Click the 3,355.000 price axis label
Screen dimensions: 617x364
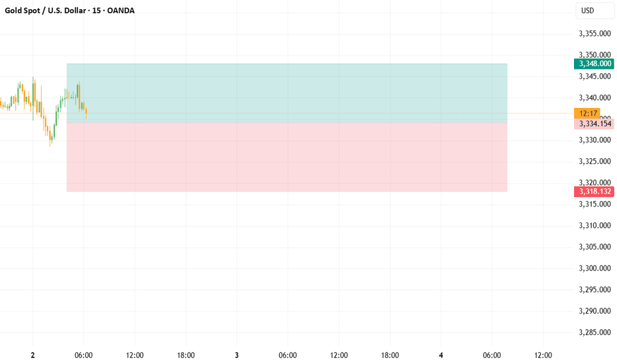pos(594,34)
